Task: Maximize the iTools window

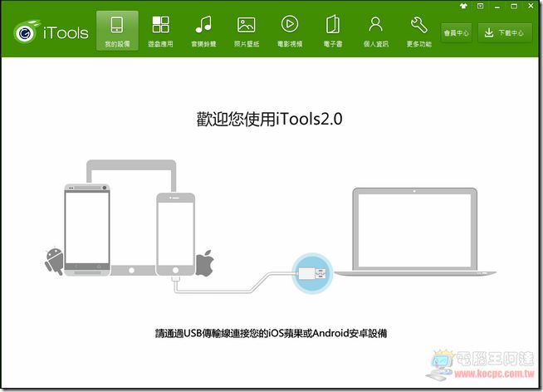Action: click(514, 6)
